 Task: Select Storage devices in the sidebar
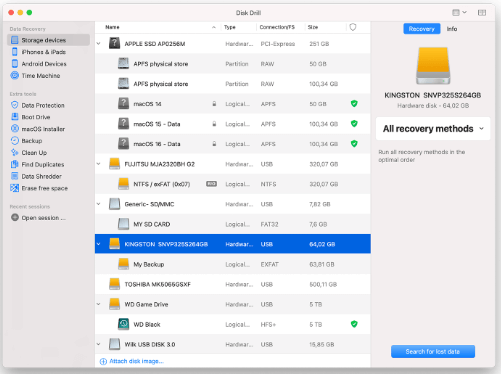coord(48,40)
